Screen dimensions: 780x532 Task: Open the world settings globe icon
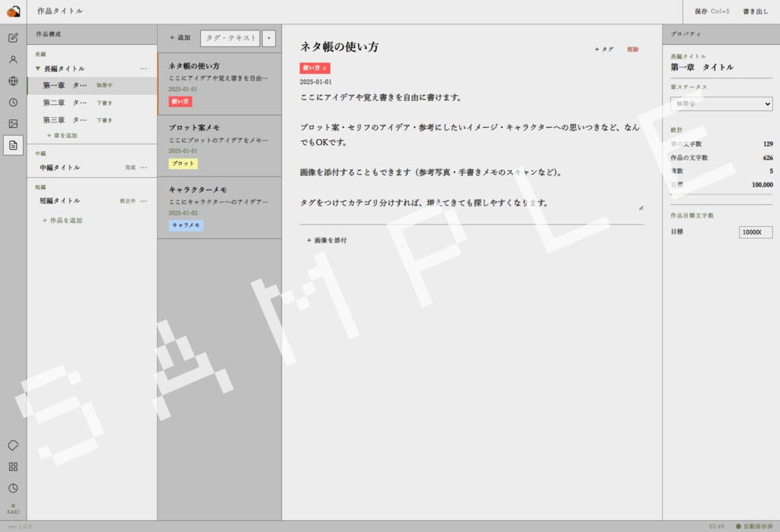point(14,81)
